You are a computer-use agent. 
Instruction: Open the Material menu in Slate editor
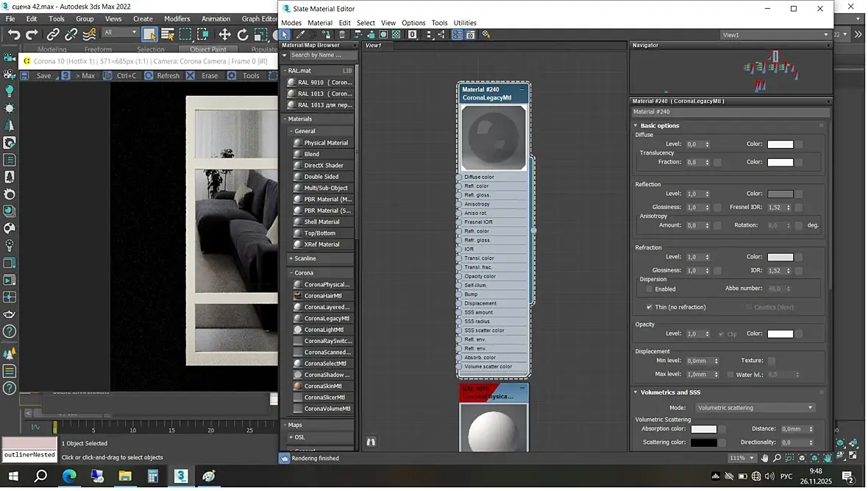click(320, 23)
